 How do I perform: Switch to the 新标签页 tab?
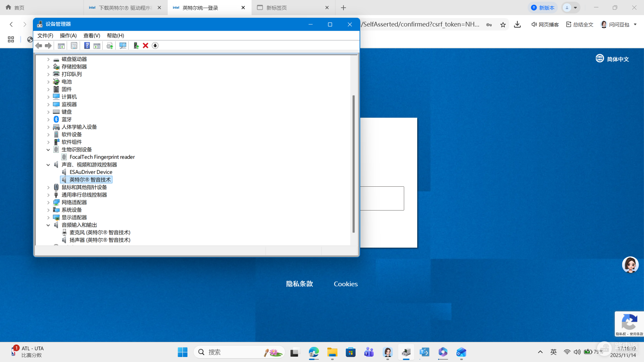click(x=293, y=8)
